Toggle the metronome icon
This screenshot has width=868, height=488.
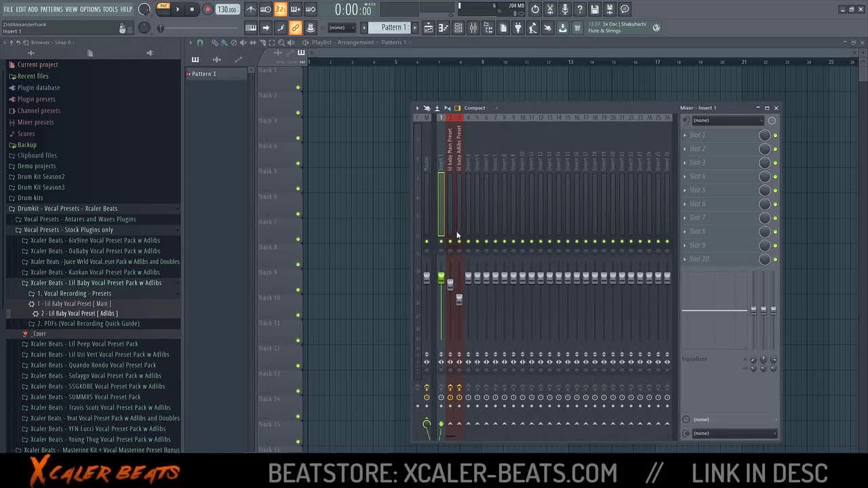(x=251, y=9)
